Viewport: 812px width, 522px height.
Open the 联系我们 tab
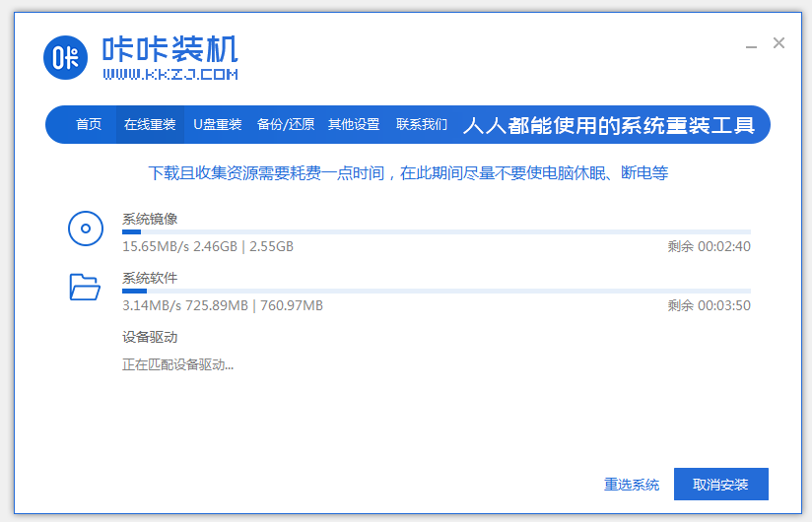pyautogui.click(x=422, y=125)
